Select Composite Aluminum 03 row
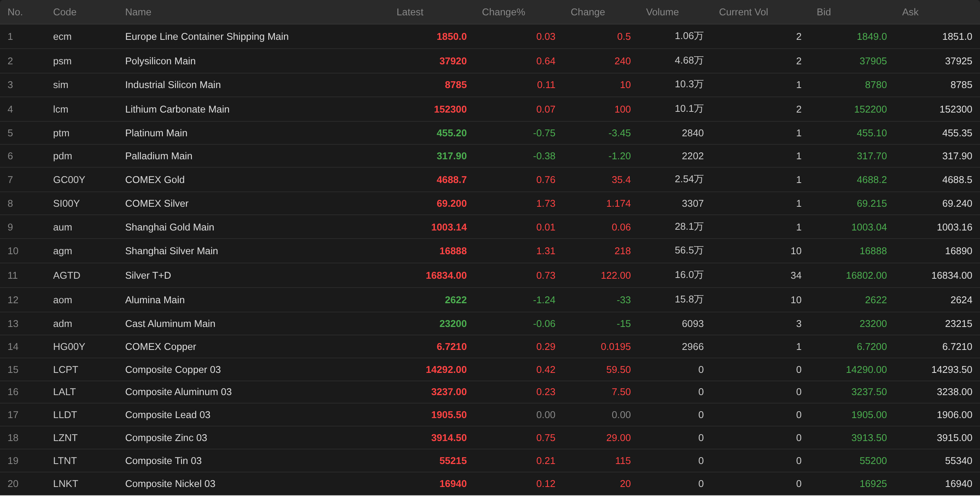Viewport: 980px width, 500px height. tap(490, 392)
